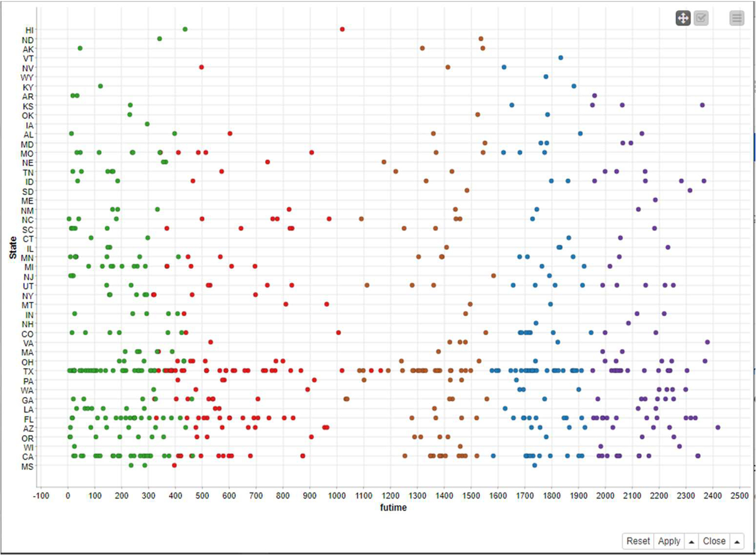
Task: Select the 'futime' x-axis title
Action: [393, 508]
